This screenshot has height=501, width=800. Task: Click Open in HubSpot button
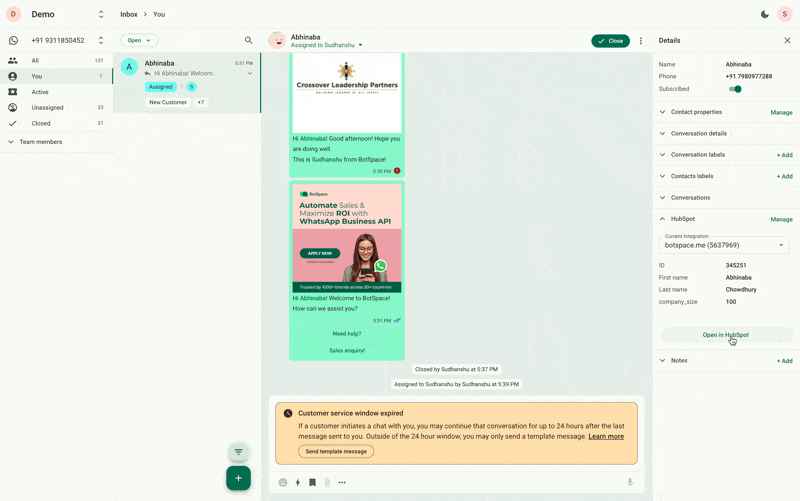tap(726, 335)
